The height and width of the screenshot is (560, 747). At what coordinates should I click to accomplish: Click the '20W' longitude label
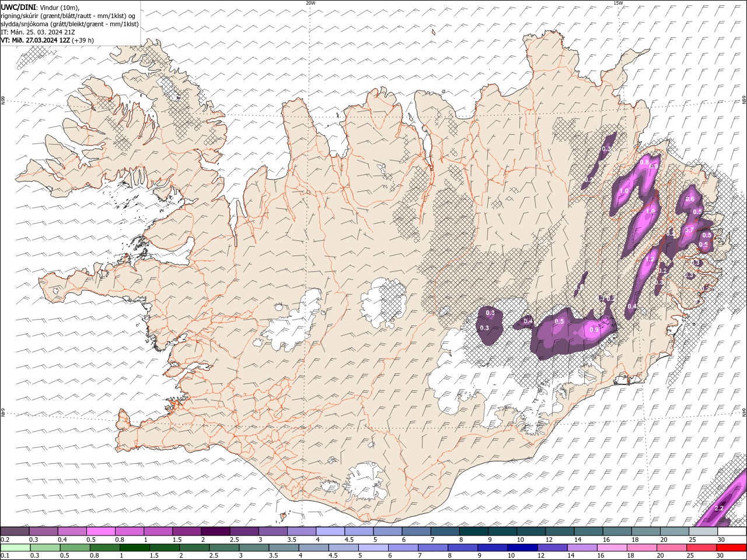click(310, 3)
